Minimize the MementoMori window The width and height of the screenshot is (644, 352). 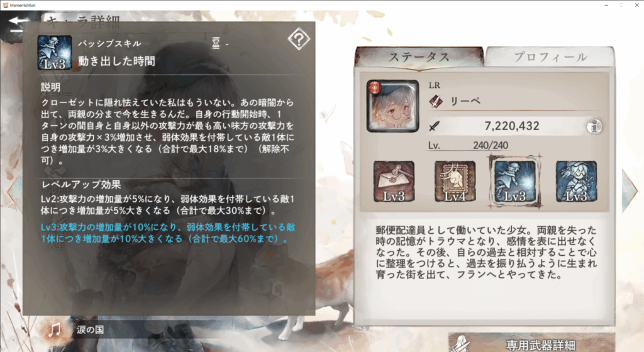(606, 5)
